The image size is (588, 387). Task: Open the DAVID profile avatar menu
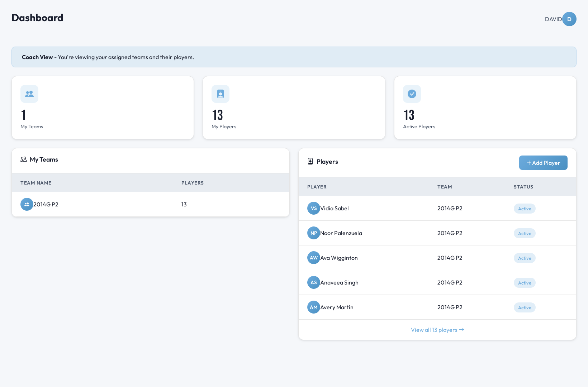click(569, 19)
